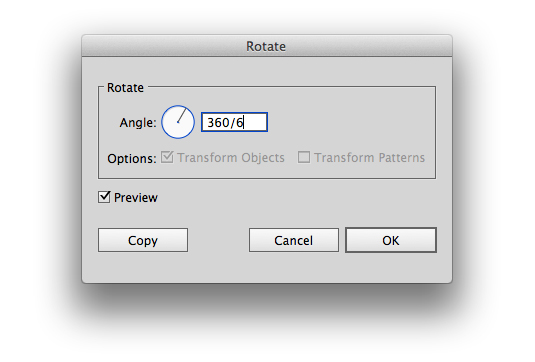The image size is (535, 362).
Task: Click the Rotate dialog title bar
Action: [x=267, y=46]
